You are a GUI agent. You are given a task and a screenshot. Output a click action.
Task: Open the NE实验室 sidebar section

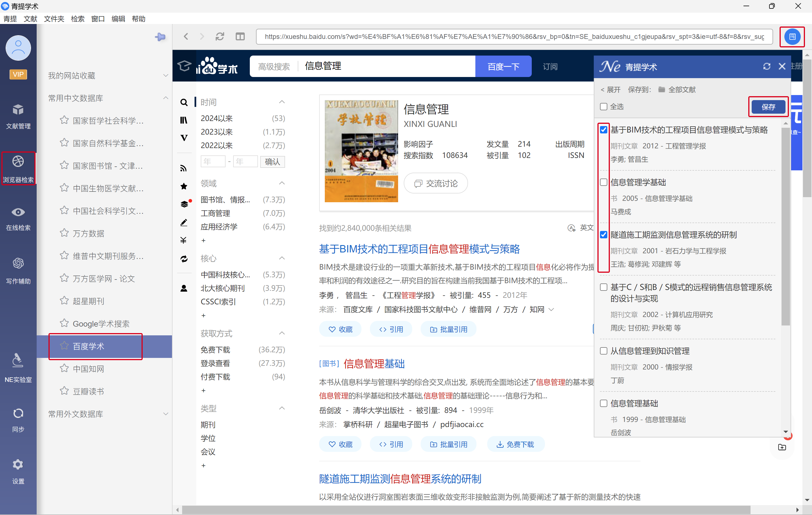point(18,368)
